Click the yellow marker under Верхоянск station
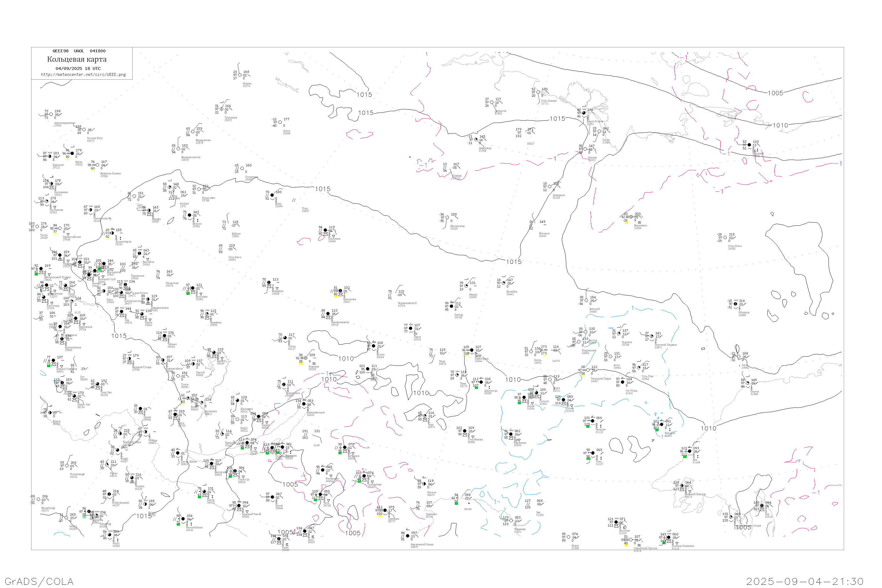 (626, 222)
